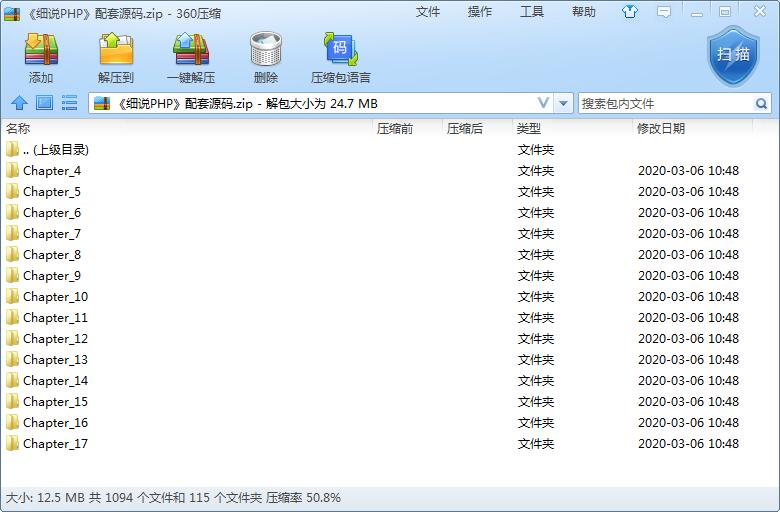Click the 文件夹 type cell of parent directory row
This screenshot has height=512, width=780.
tap(536, 150)
